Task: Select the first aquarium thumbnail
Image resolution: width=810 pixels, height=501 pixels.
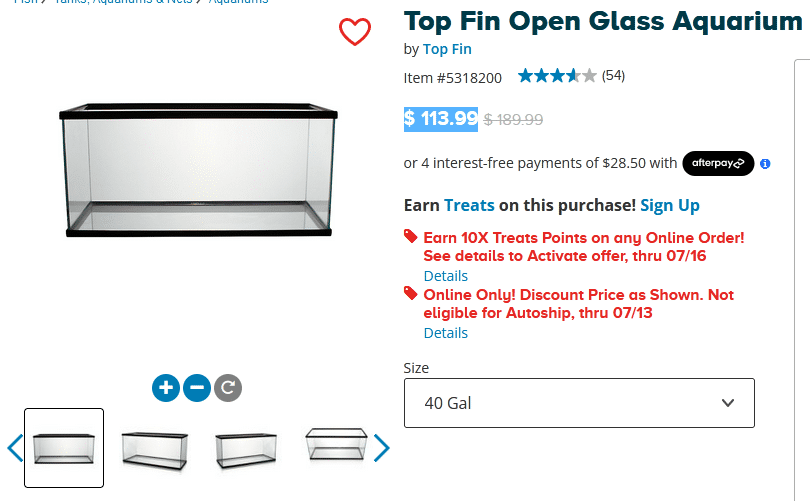Action: point(64,447)
